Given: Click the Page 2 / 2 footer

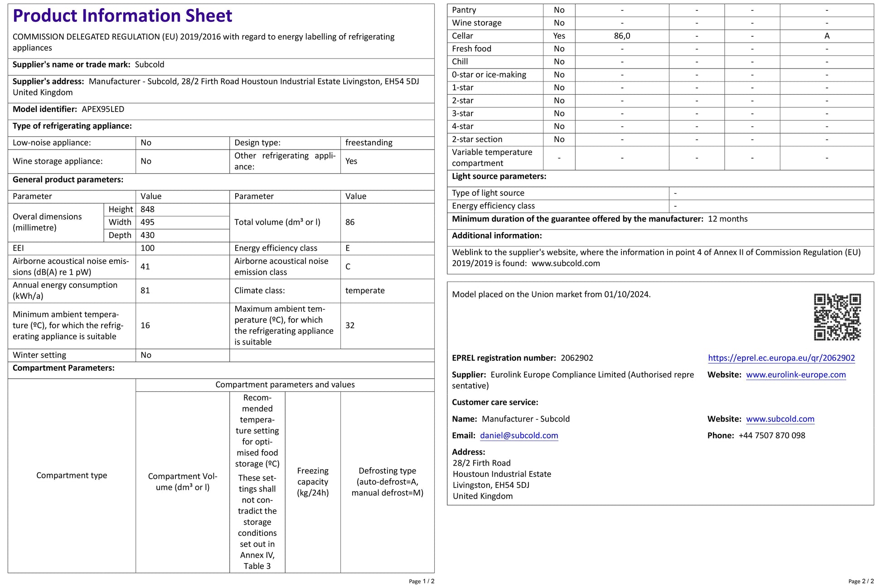Looking at the screenshot, I should pos(861,581).
